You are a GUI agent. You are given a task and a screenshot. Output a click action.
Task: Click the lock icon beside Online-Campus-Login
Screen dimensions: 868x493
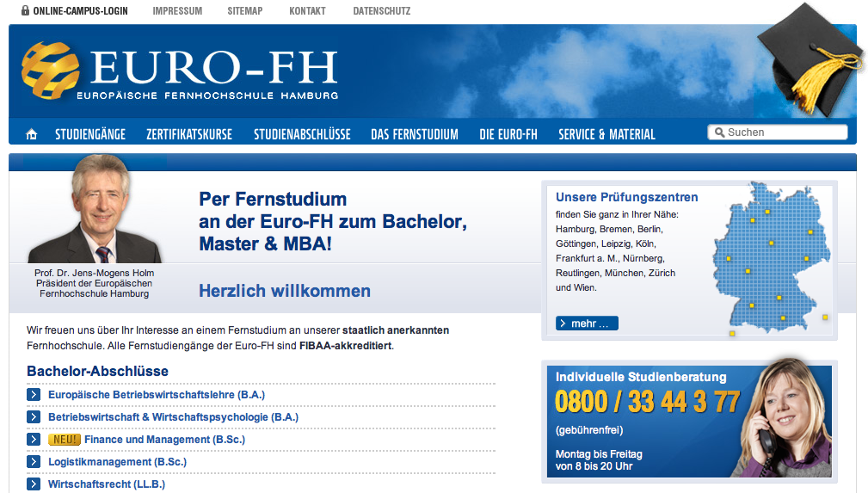point(25,11)
